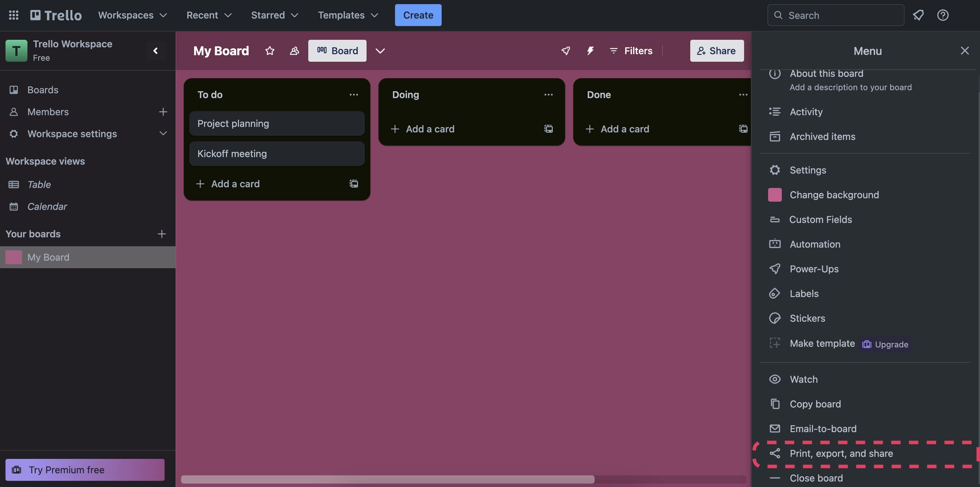
Task: Collapse the Workspace settings section
Action: pos(163,134)
